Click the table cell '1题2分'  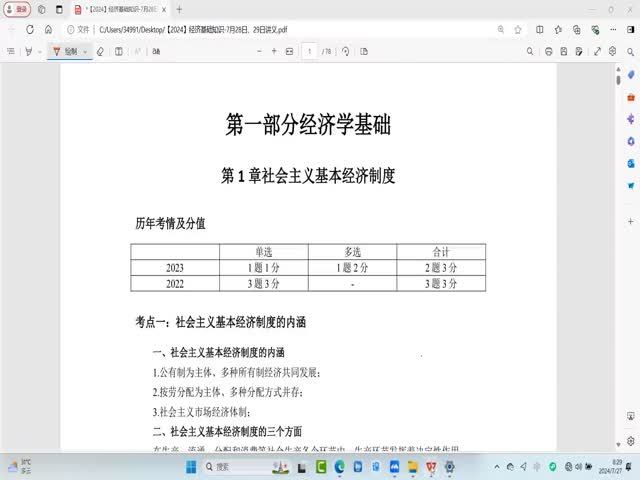pyautogui.click(x=352, y=268)
